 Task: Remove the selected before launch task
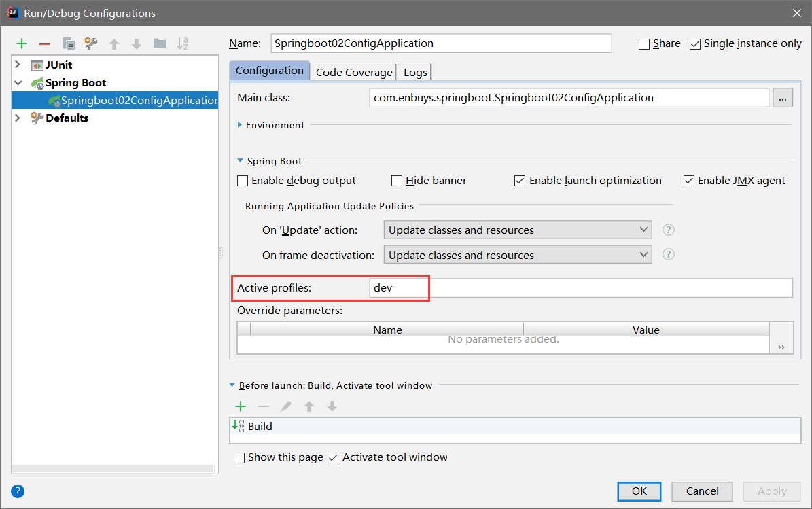coord(264,406)
